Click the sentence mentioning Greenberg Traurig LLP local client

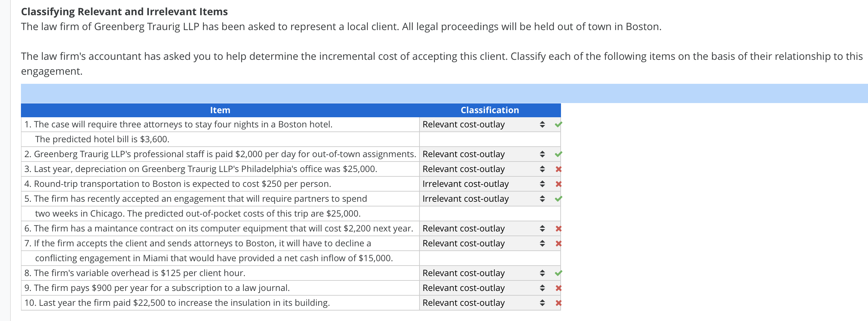341,26
